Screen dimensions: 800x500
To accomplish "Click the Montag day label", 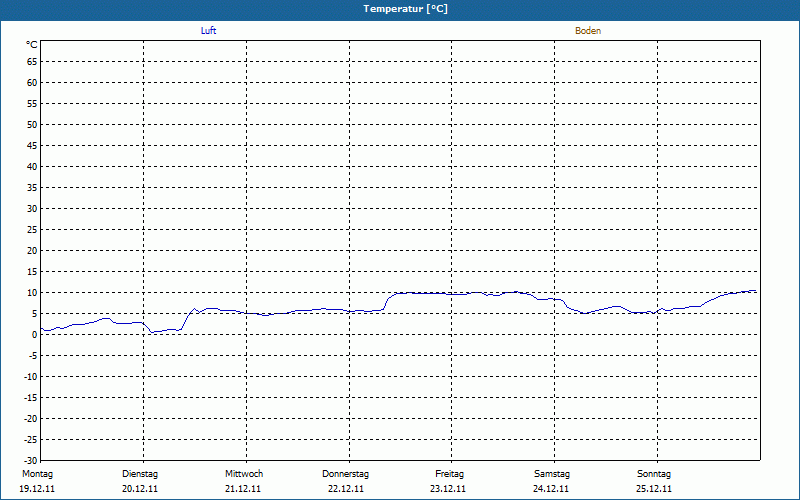I will tap(37, 474).
